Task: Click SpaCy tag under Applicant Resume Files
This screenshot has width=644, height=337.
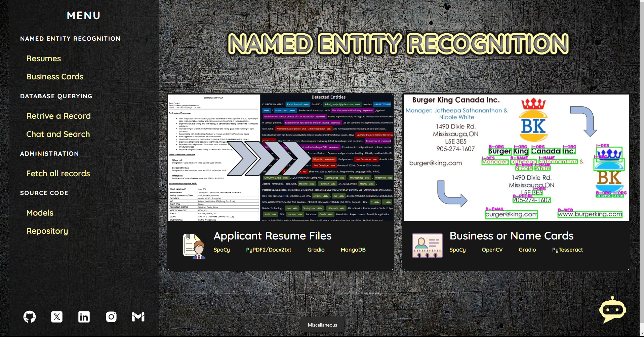Action: [222, 250]
